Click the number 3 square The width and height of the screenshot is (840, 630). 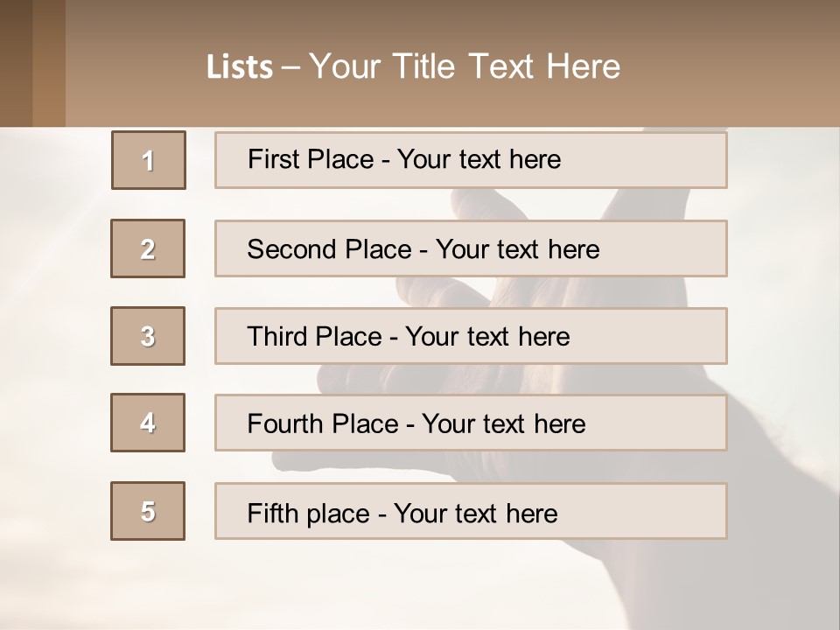[148, 336]
